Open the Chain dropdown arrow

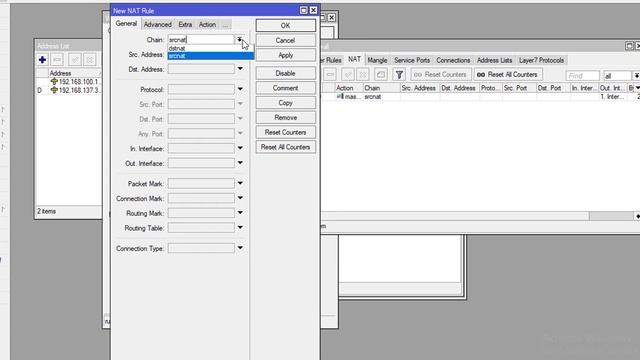point(240,40)
